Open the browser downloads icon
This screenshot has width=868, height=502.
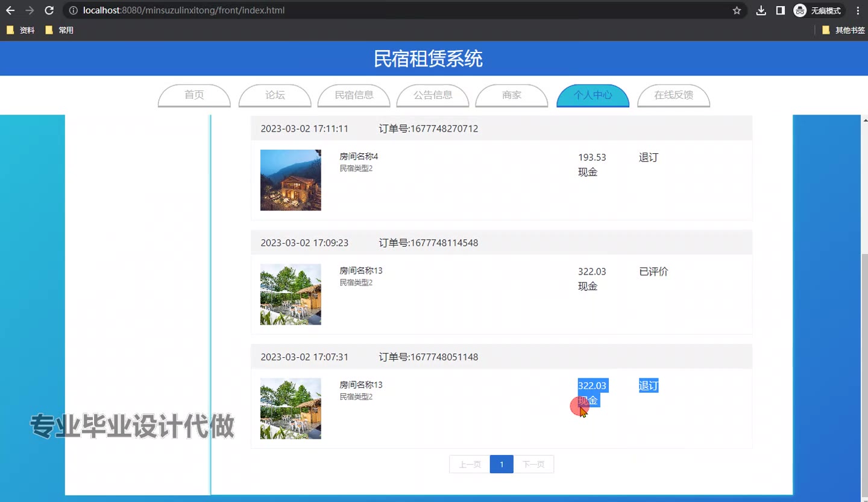(761, 10)
